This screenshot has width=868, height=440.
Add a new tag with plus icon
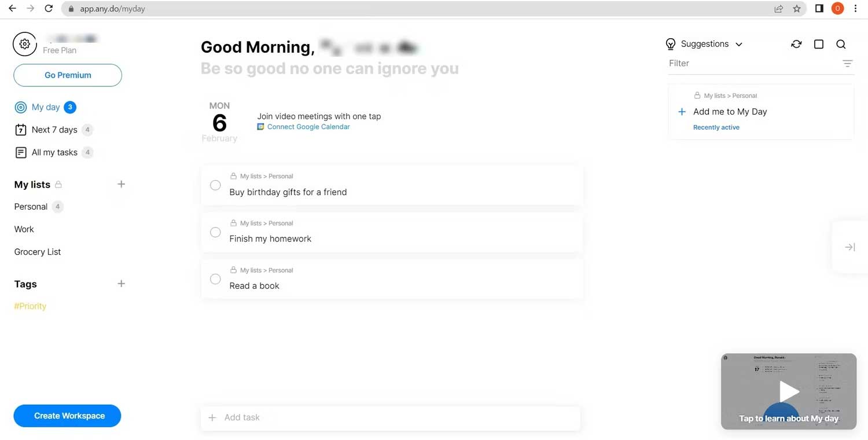tap(121, 284)
